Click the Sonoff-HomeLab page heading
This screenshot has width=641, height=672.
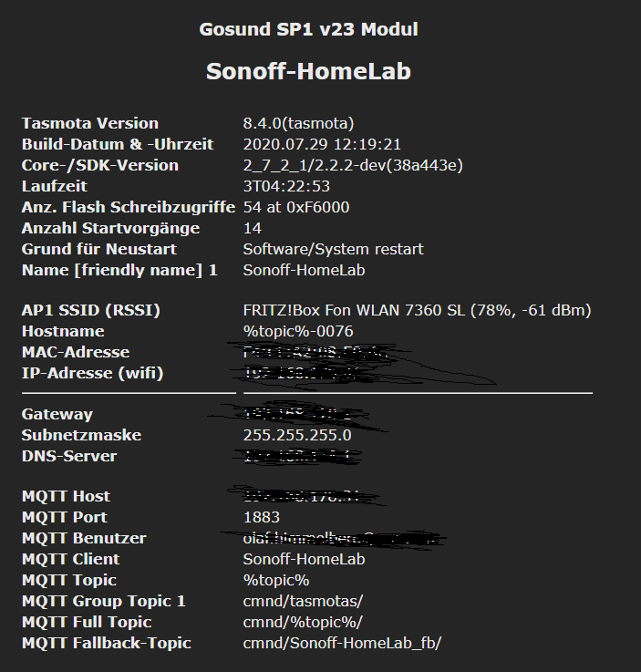(x=308, y=71)
